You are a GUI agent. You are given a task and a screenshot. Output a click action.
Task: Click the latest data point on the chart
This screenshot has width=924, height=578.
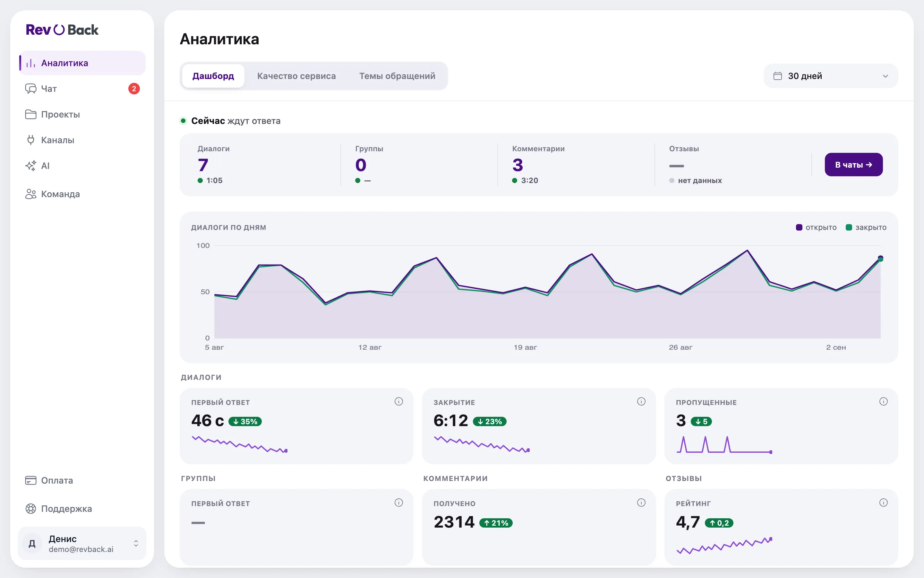[x=880, y=258]
